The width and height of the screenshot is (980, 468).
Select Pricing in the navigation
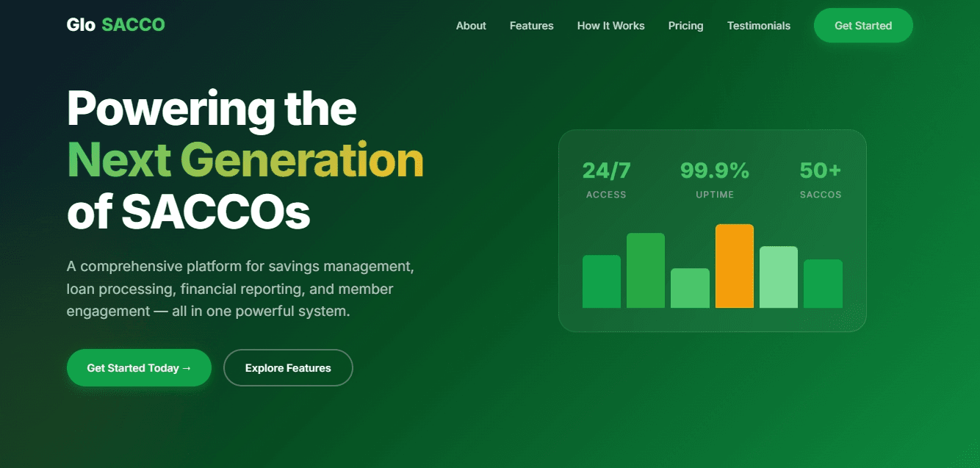[x=685, y=26]
